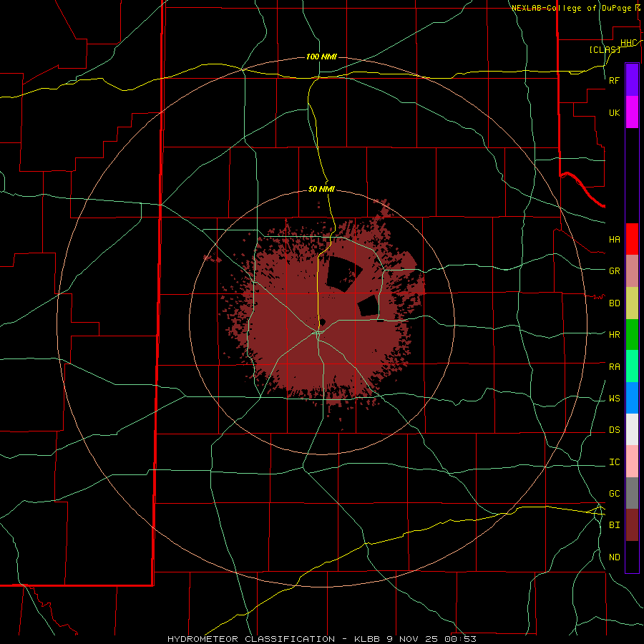Click the BD yellow legend swatch
The height and width of the screenshot is (644, 644).
click(632, 303)
